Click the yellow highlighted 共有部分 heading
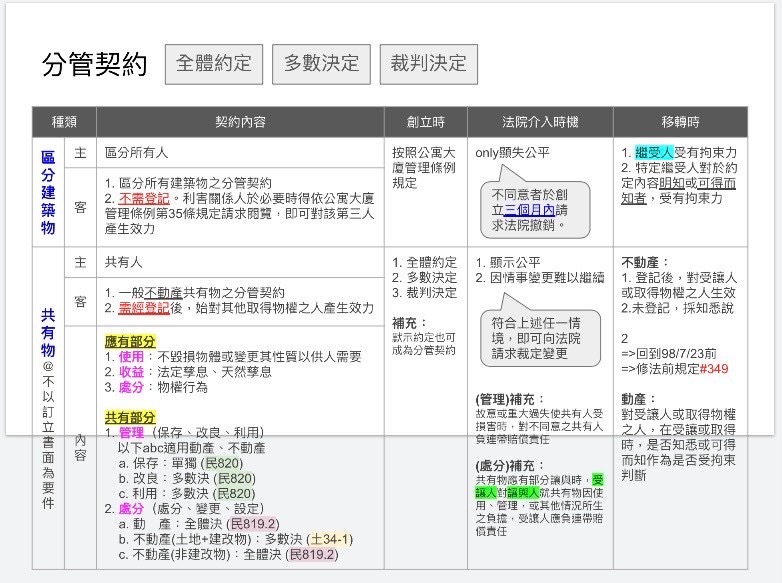The width and height of the screenshot is (782, 583). click(130, 417)
